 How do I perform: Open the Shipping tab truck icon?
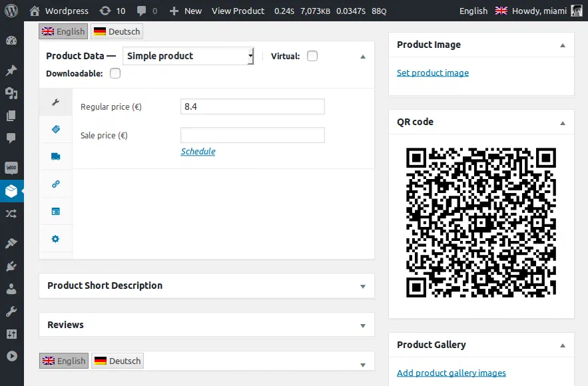[55, 156]
